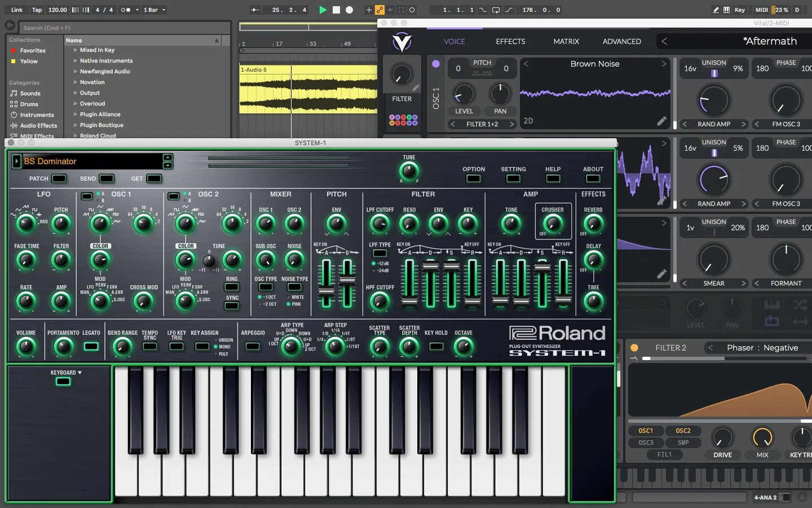Expand the Novation folder in browser
This screenshot has width=812, height=508.
click(x=76, y=82)
